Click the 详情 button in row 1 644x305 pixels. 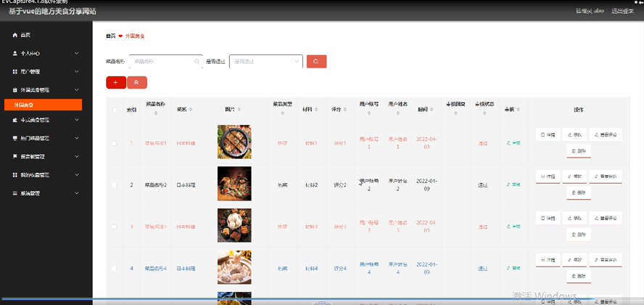tap(548, 134)
